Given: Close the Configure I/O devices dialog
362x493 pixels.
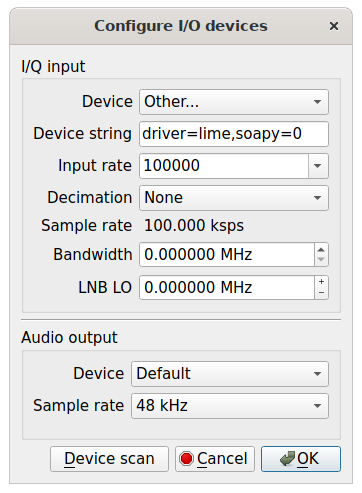Looking at the screenshot, I should 334,26.
